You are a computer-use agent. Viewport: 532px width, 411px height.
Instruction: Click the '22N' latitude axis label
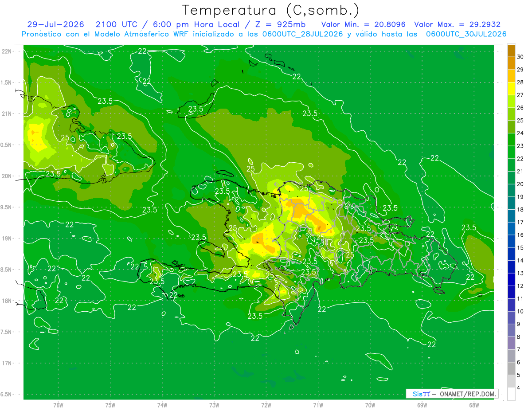click(x=7, y=51)
